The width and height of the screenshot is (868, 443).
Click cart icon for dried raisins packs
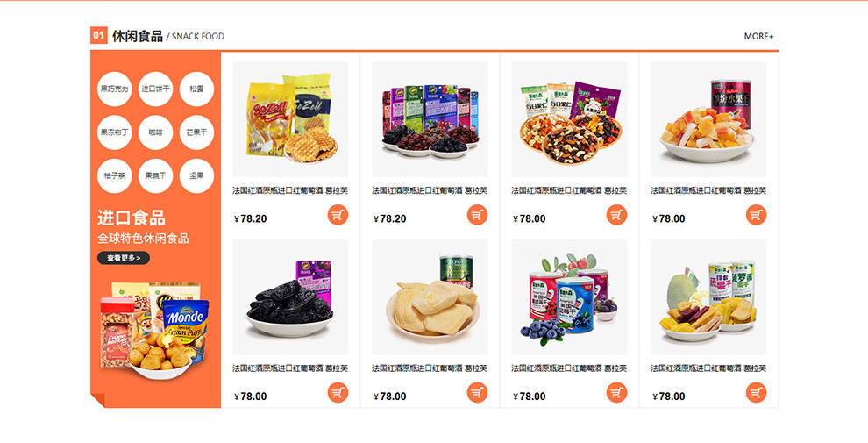pyautogui.click(x=477, y=215)
